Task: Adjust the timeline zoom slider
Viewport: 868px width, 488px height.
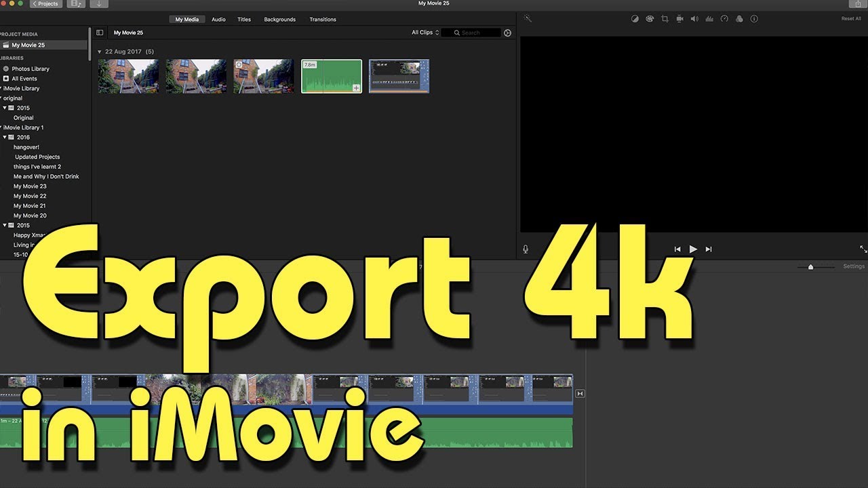Action: (x=810, y=267)
